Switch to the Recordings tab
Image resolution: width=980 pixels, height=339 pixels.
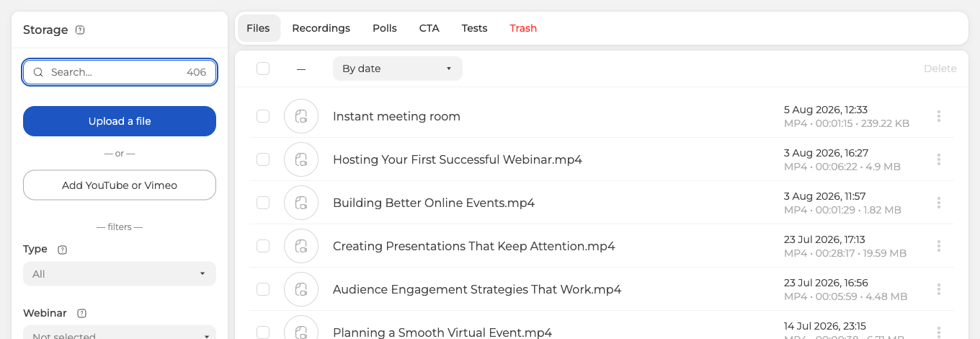(321, 28)
